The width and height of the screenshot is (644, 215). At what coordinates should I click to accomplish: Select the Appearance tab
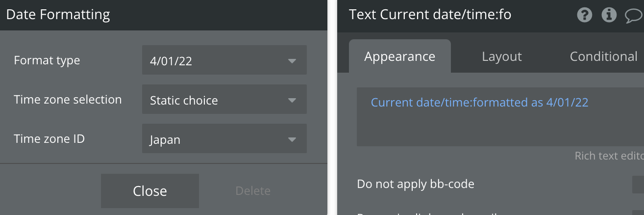click(399, 56)
